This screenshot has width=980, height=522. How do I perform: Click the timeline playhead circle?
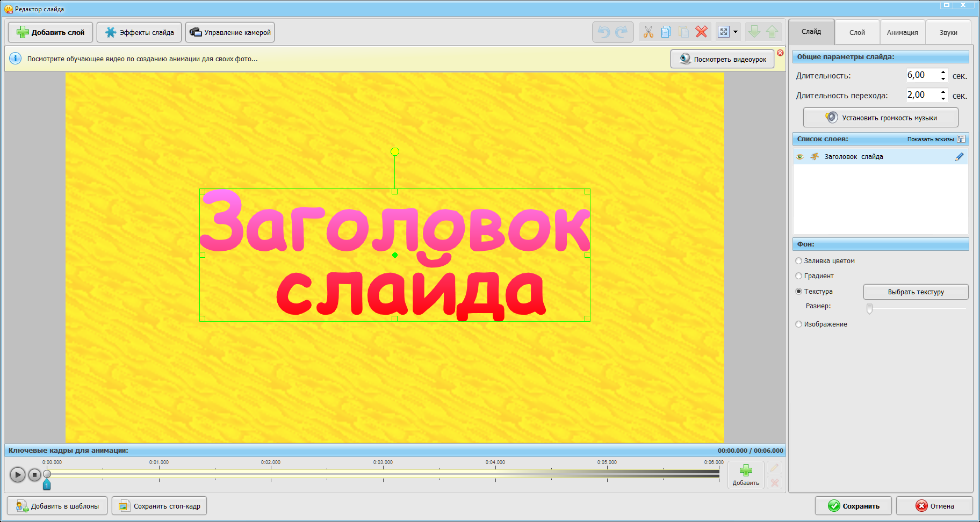tap(47, 474)
